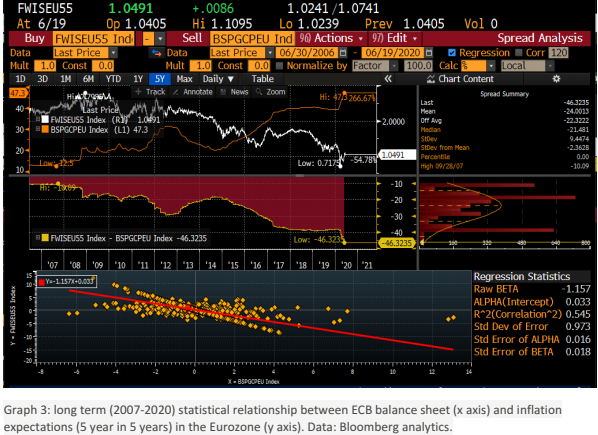Check the Normalize by checkbox
This screenshot has width=598, height=435.
(x=280, y=66)
